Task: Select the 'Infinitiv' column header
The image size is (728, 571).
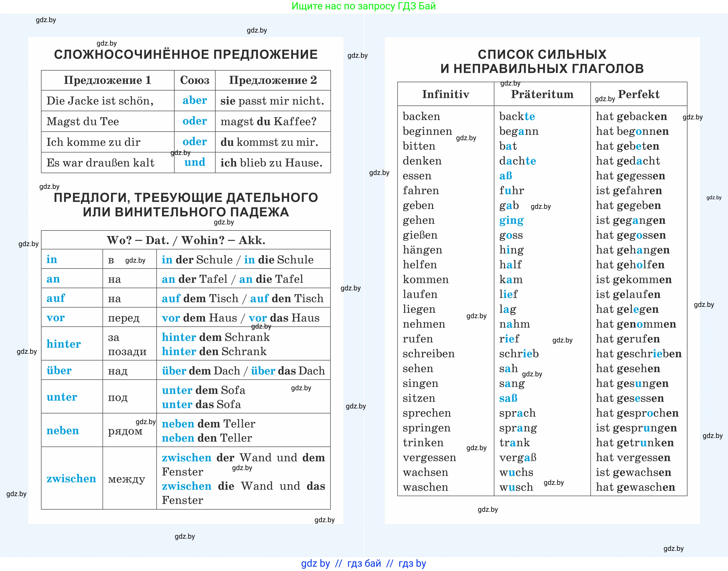Action: [445, 94]
